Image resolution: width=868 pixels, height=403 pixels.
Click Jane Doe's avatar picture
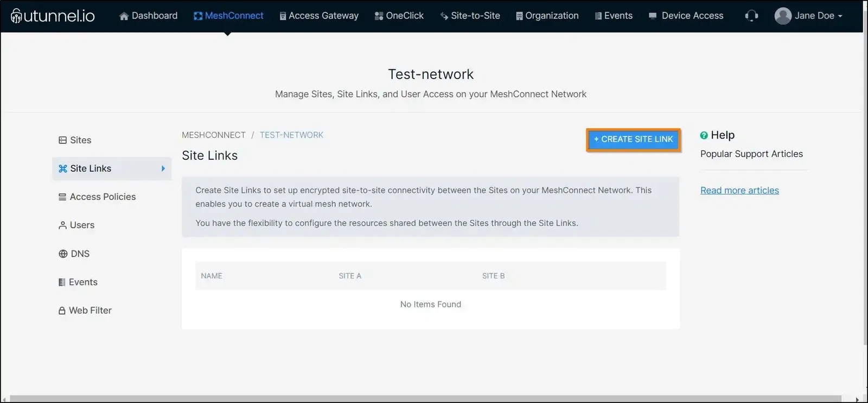783,16
